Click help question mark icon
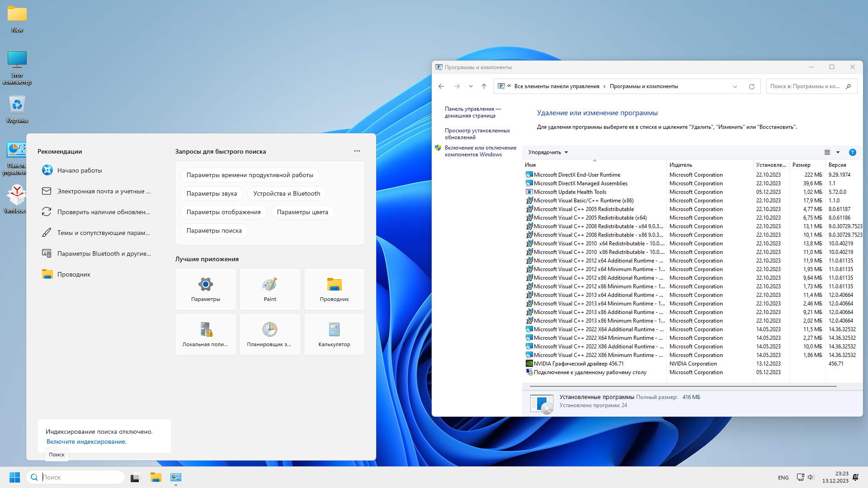 [852, 152]
